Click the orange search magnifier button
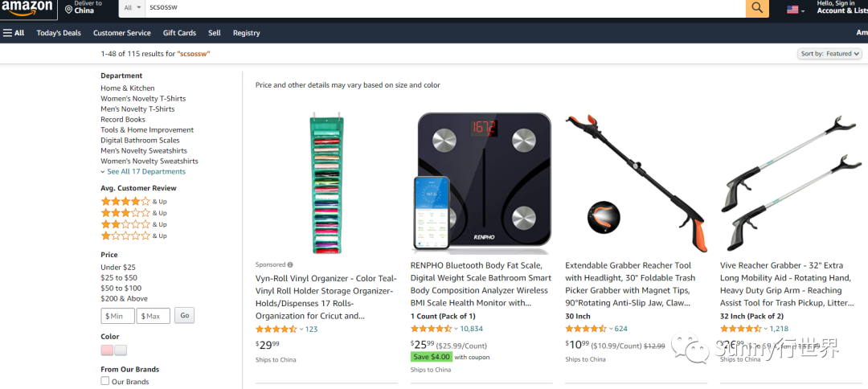The image size is (868, 389). (757, 8)
